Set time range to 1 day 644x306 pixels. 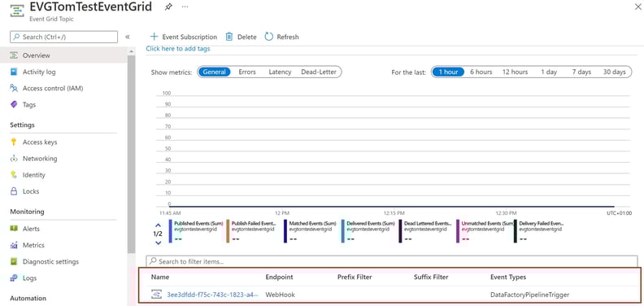pyautogui.click(x=549, y=72)
